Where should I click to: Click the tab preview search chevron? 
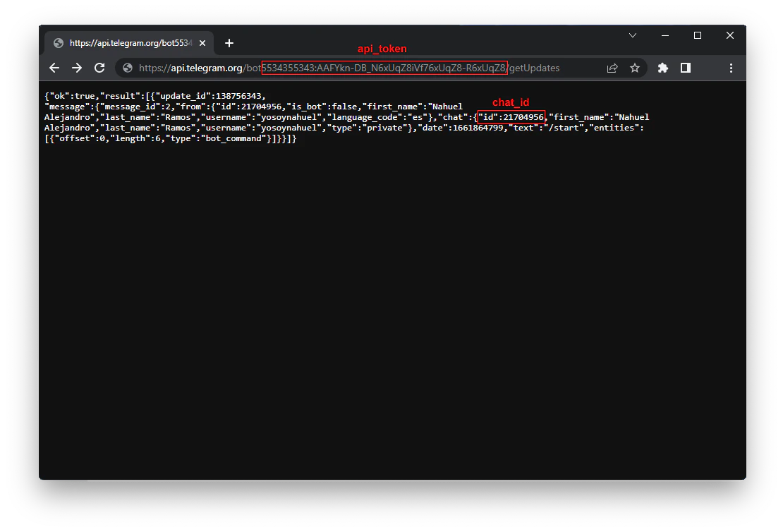[633, 35]
